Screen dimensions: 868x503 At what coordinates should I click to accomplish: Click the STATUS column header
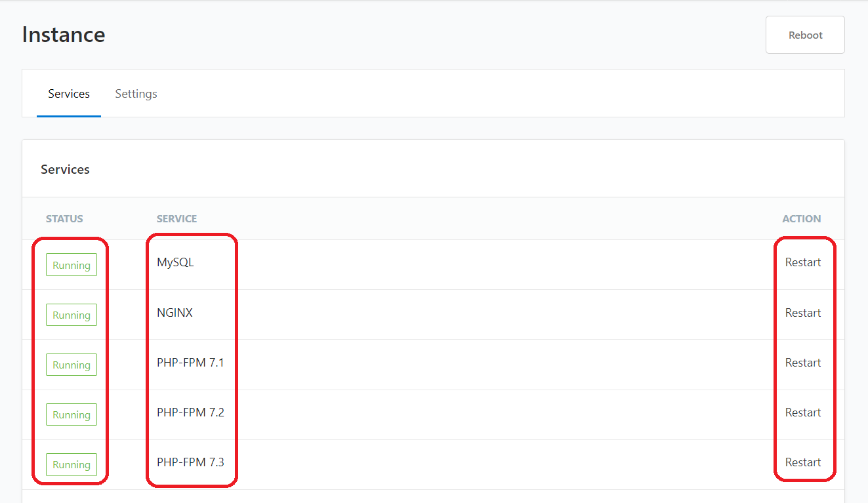(x=64, y=219)
